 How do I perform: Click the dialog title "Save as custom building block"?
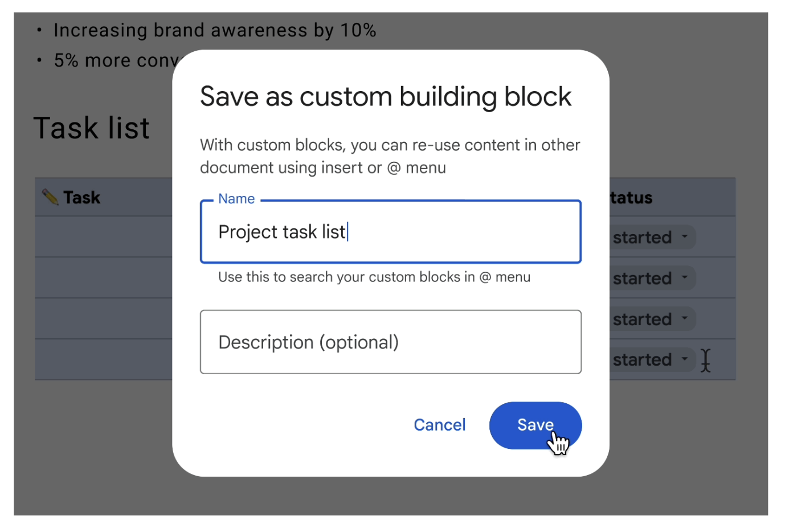(385, 96)
